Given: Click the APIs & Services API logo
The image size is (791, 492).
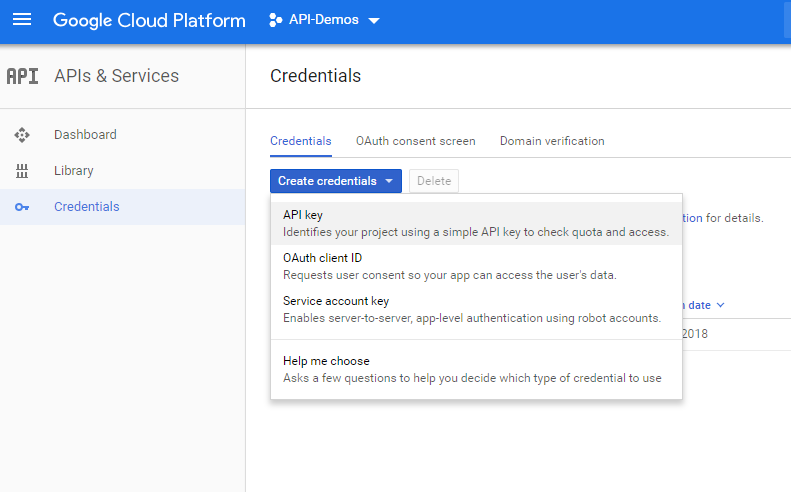Looking at the screenshot, I should 22,76.
